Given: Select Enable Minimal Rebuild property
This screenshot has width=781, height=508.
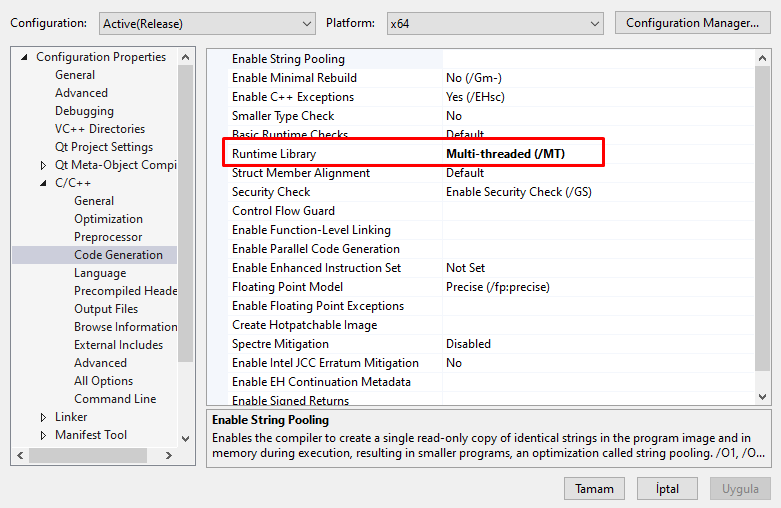Looking at the screenshot, I should click(x=294, y=78).
